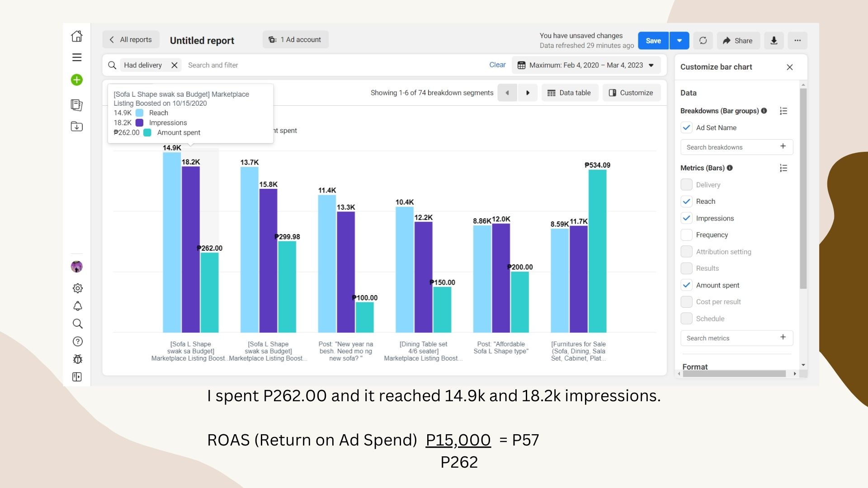868x488 pixels.
Task: Open the settings gear in sidebar
Action: click(77, 288)
